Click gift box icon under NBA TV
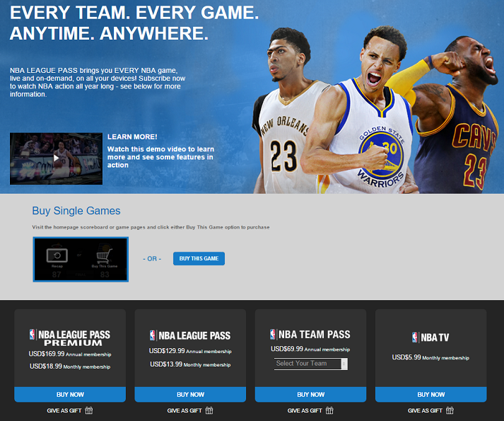This screenshot has width=504, height=421. point(450,410)
